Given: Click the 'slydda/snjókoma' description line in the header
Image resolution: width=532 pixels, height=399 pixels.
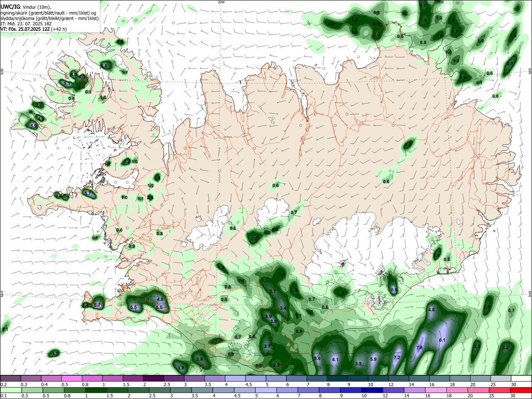Looking at the screenshot, I should click(49, 18).
